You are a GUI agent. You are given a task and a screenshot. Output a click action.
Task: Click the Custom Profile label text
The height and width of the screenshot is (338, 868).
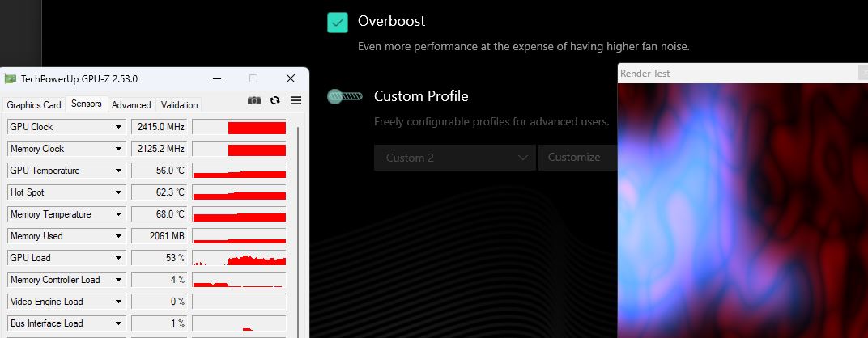click(x=421, y=96)
